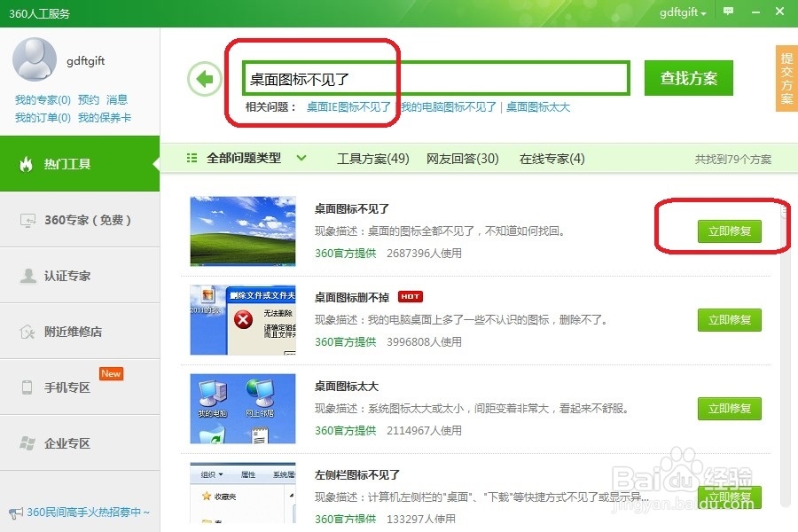Click 立即修复 for 左侧栏图标不见了

coord(730,497)
